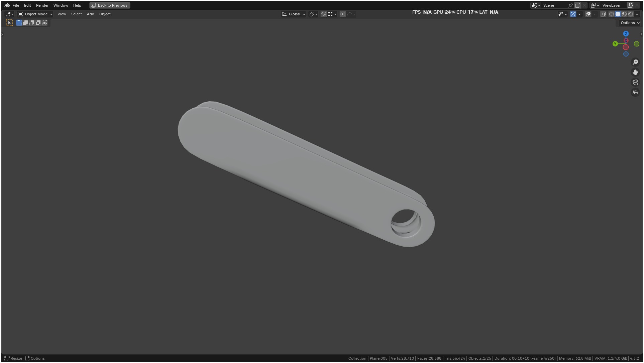The width and height of the screenshot is (644, 363).
Task: Switch to Wireframe viewport shading
Action: (612, 14)
